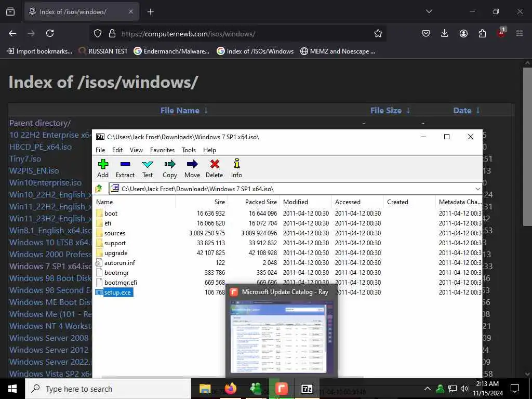Viewport: 532px width, 399px height.
Task: Open the Windows notification center
Action: tap(515, 389)
